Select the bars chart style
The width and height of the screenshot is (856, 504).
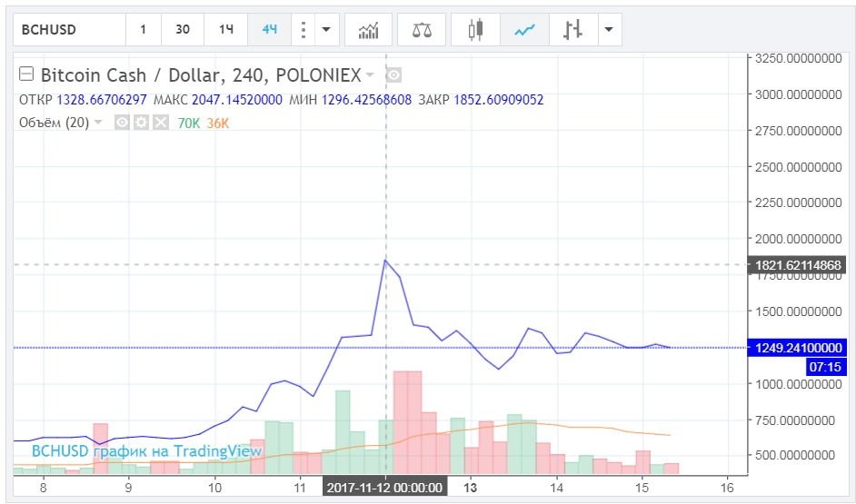coord(572,29)
